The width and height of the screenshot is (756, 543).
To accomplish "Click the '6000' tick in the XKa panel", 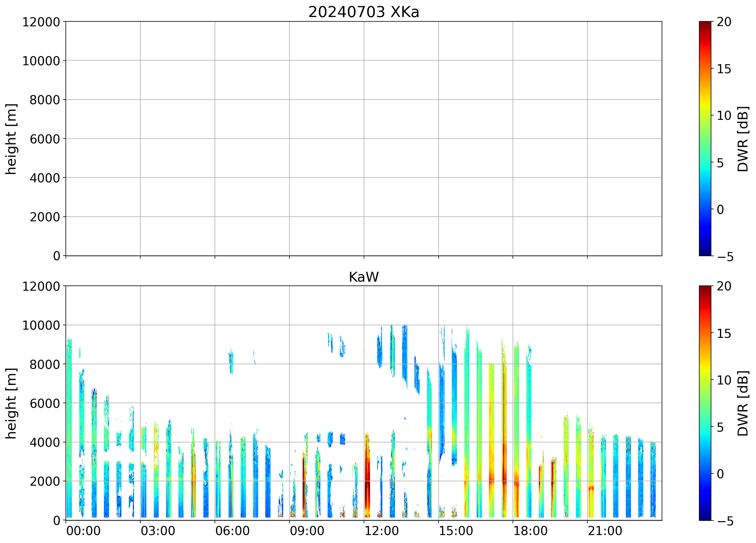I will coord(45,139).
